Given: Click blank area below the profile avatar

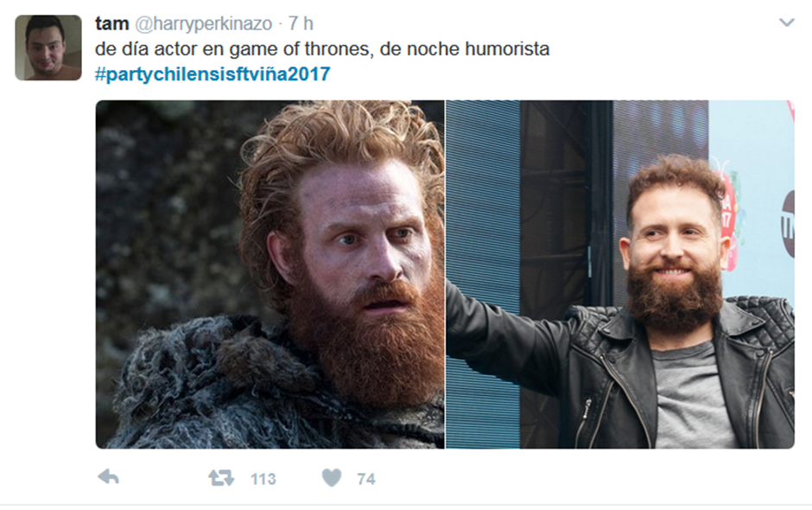Looking at the screenshot, I should coord(48,259).
